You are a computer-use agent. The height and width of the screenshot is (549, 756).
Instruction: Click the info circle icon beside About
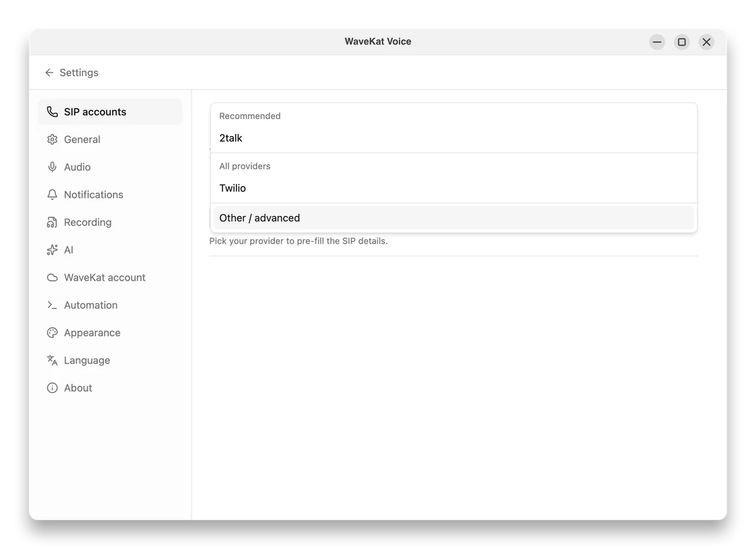coord(52,388)
